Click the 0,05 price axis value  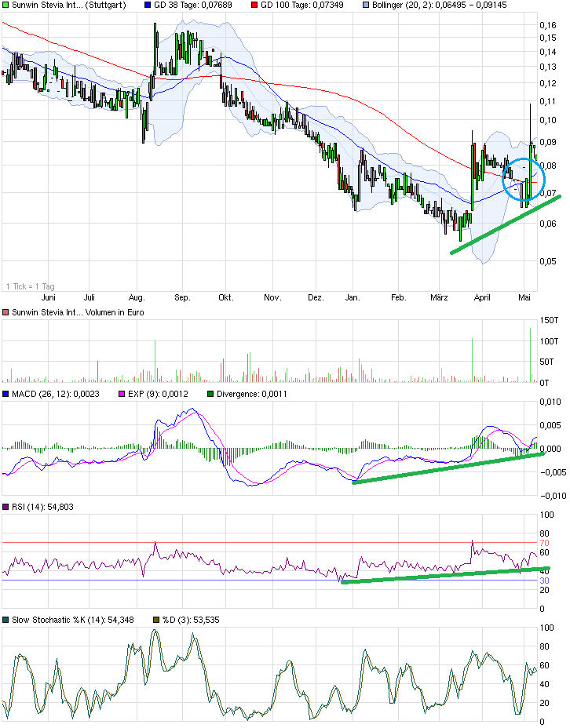pos(548,261)
